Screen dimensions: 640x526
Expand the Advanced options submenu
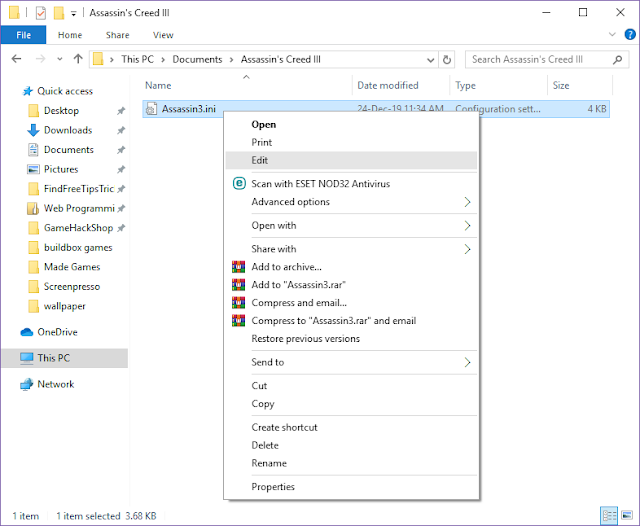point(351,202)
